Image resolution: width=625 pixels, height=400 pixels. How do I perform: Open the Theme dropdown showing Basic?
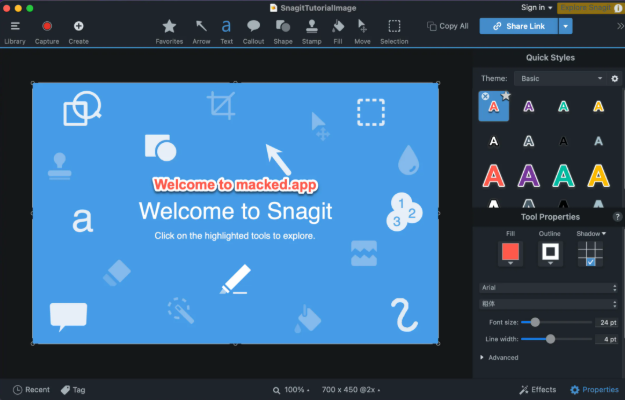(558, 78)
